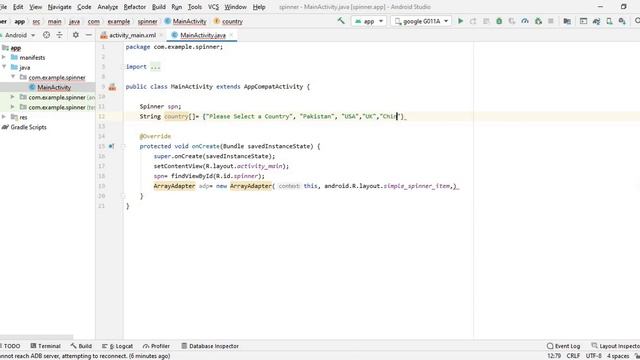
Task: Open SDK Manager toolbar icon
Action: (622, 21)
